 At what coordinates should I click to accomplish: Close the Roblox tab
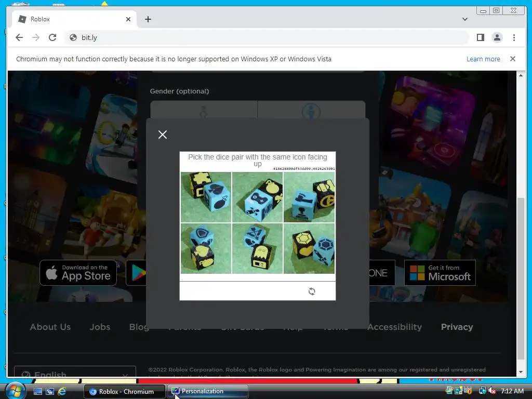pyautogui.click(x=128, y=19)
